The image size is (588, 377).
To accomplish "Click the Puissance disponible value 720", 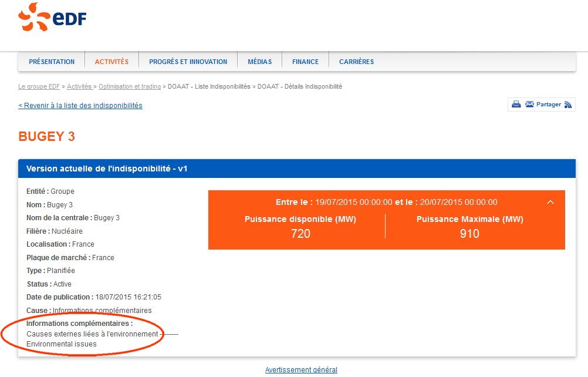I will tap(300, 234).
